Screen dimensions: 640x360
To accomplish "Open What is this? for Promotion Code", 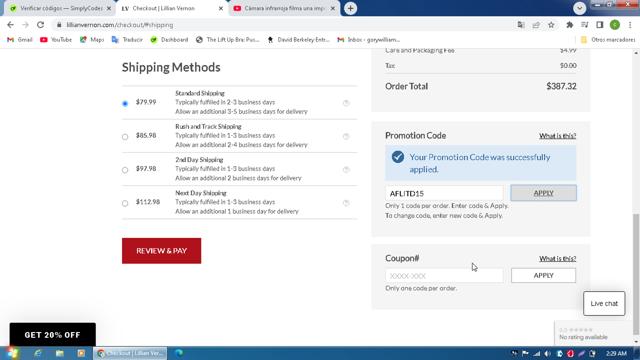I will point(558,136).
